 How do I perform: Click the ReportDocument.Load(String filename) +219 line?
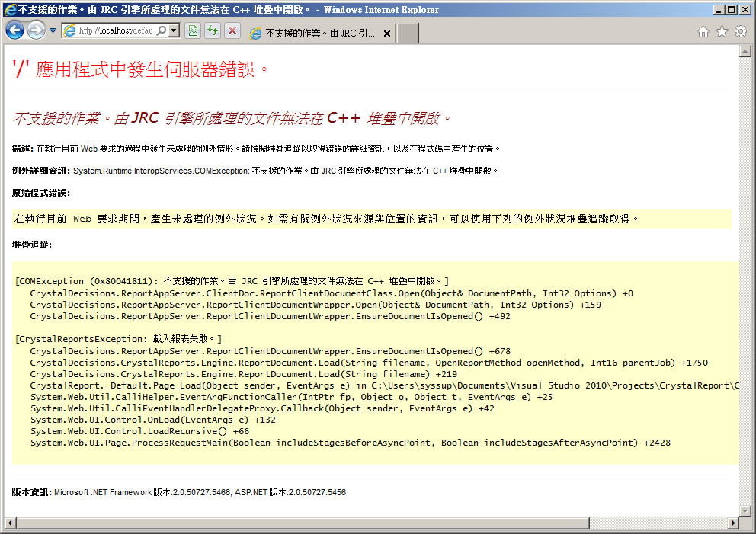(243, 374)
